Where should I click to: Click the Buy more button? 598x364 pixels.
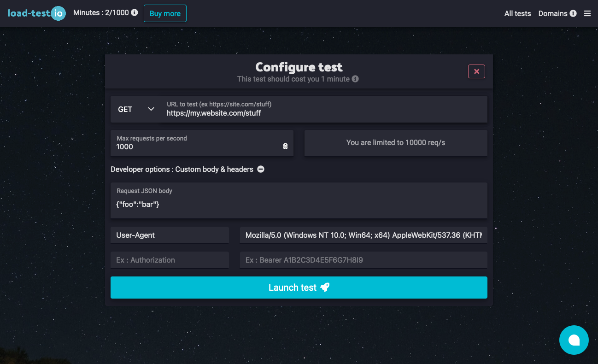(165, 13)
